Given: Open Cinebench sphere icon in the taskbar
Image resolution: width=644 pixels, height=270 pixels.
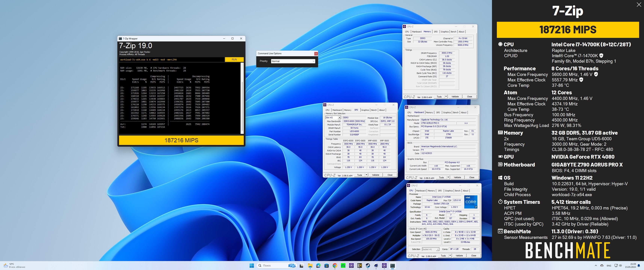Looking at the screenshot, I should (x=376, y=266).
